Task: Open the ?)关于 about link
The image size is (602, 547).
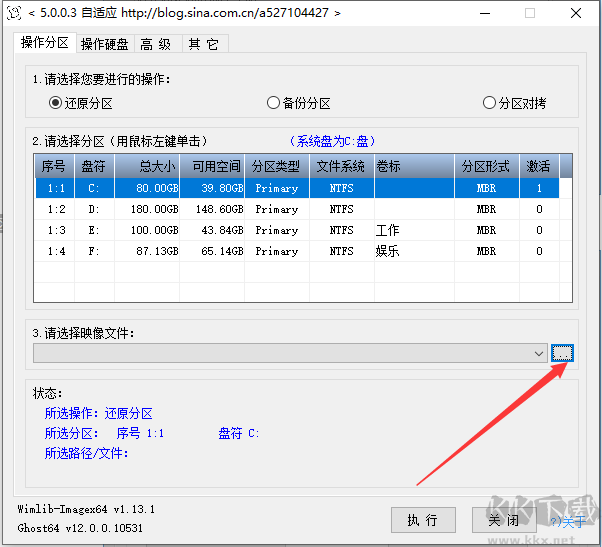Action: coord(568,522)
